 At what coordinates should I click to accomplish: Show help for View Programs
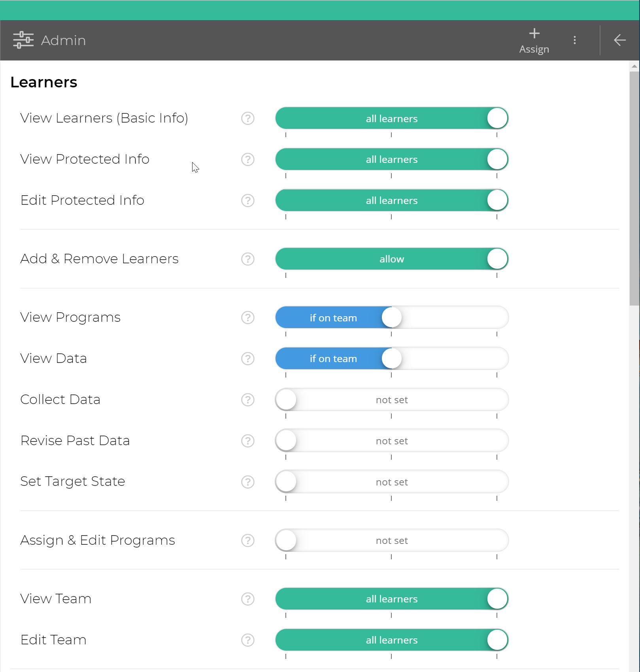pos(247,317)
